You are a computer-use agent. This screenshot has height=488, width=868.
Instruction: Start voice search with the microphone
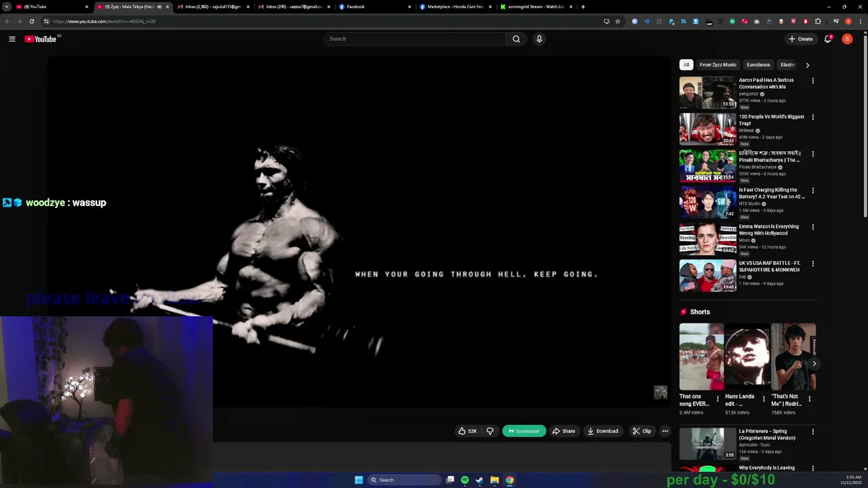point(539,39)
